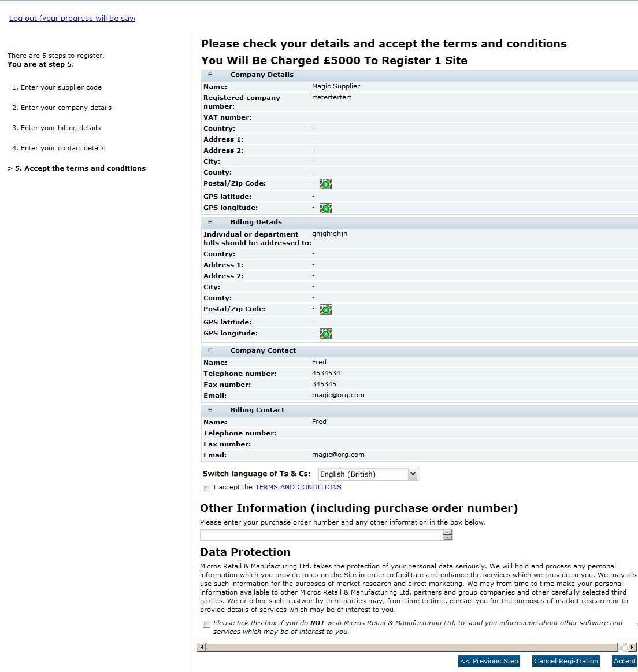Image resolution: width=638 pixels, height=672 pixels.
Task: Collapse the Company Contact section
Action: point(210,350)
